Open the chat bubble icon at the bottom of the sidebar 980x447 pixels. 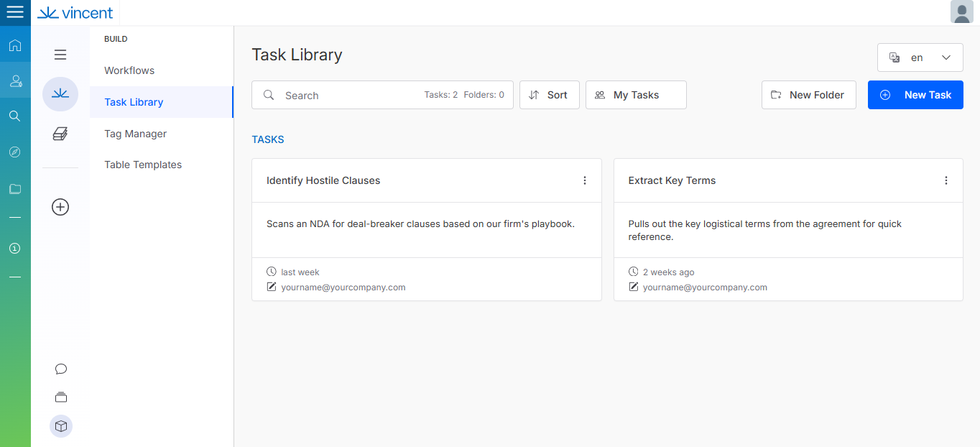(x=61, y=369)
